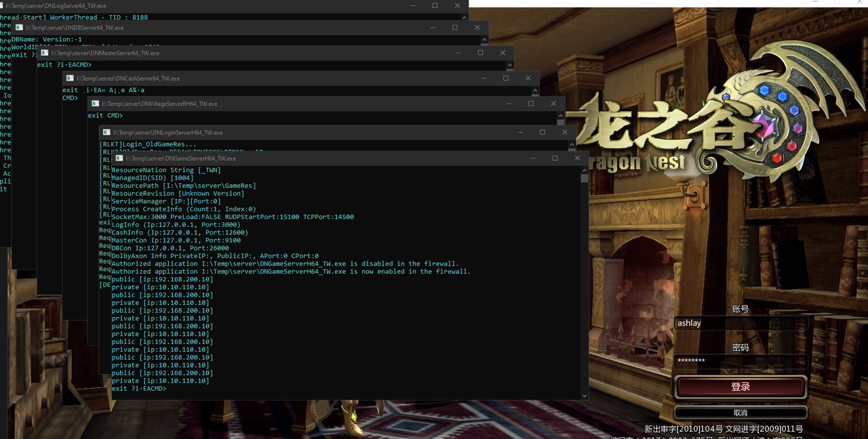Screen dimensions: 868x439
Task: Click the game server console scrollbar thumb
Action: (x=585, y=178)
